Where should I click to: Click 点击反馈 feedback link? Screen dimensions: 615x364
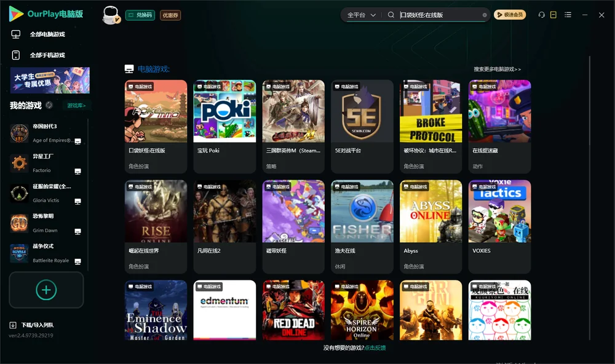click(375, 347)
